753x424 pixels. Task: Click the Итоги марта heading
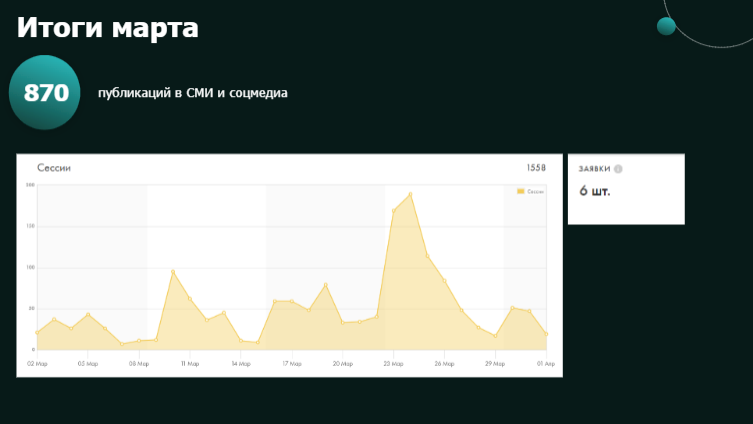click(107, 28)
